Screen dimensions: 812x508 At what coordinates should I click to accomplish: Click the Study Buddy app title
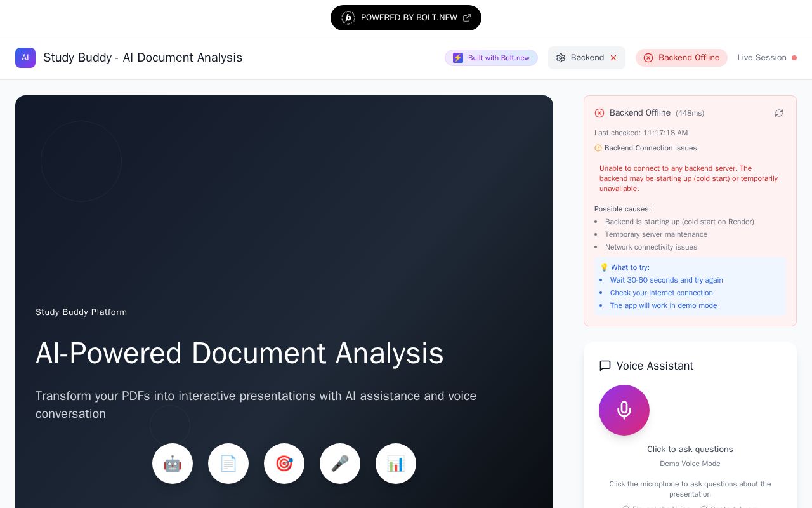(143, 58)
